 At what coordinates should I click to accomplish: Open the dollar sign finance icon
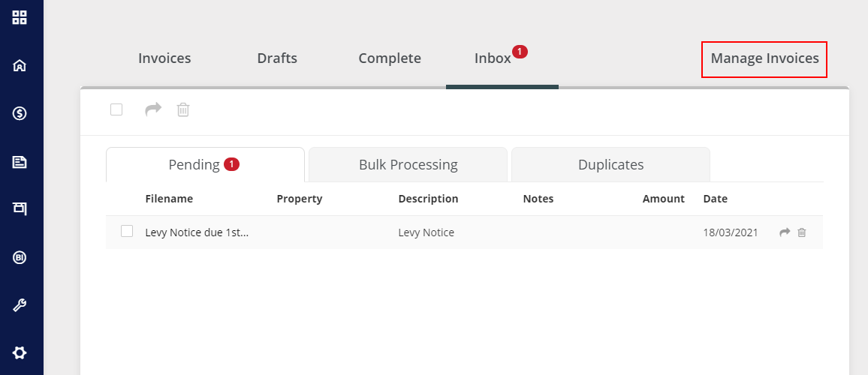point(20,113)
